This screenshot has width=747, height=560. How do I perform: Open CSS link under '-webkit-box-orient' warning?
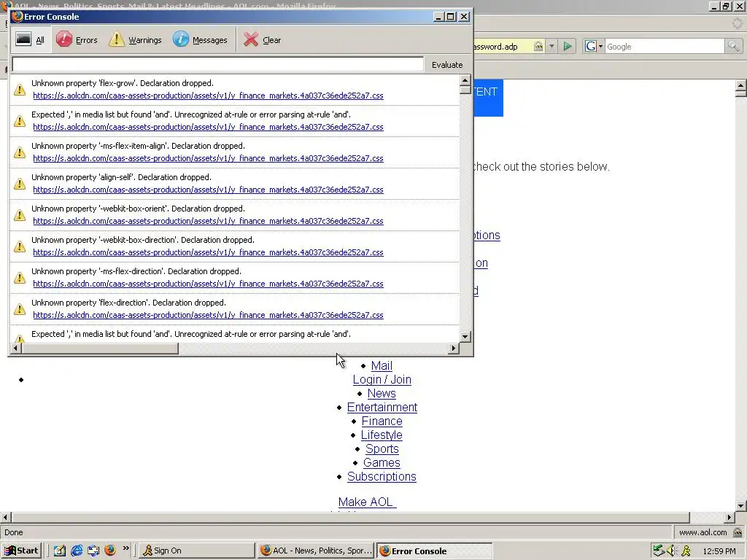(x=208, y=222)
